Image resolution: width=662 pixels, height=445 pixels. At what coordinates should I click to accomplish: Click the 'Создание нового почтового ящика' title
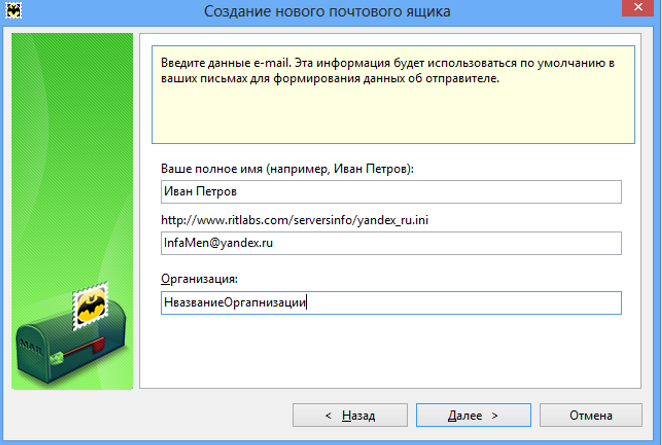click(326, 12)
